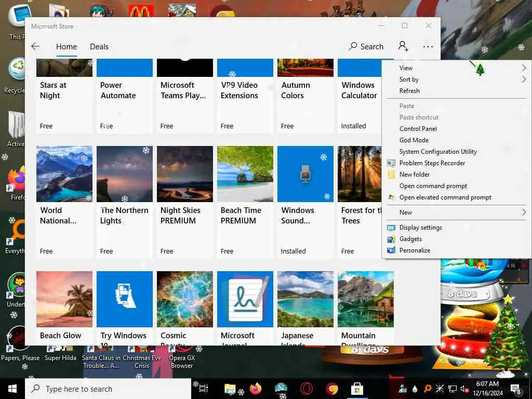Open the Mountain Dwellings theme image
The height and width of the screenshot is (399, 532).
click(x=366, y=299)
